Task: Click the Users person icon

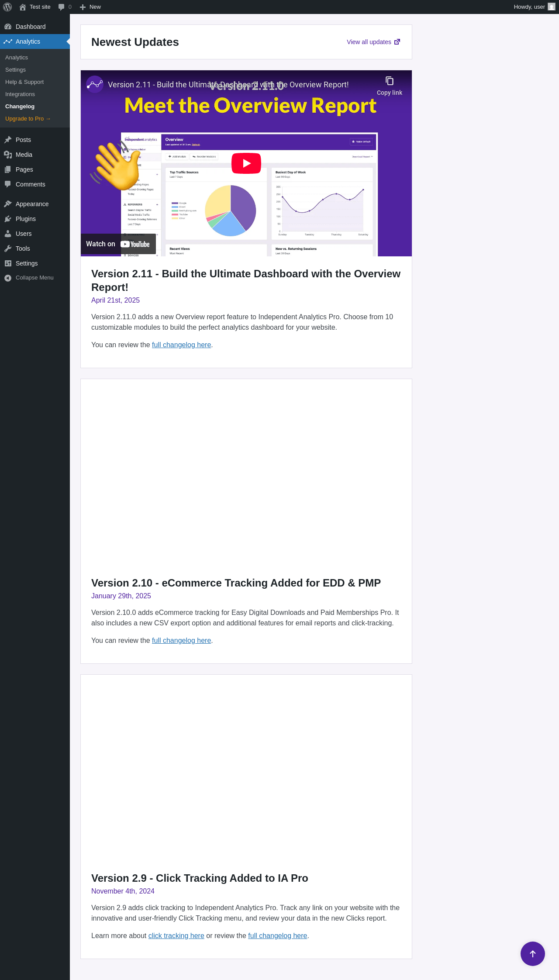Action: point(8,234)
